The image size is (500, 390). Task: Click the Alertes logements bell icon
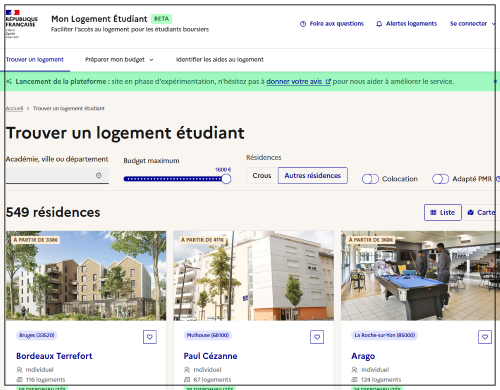(379, 24)
